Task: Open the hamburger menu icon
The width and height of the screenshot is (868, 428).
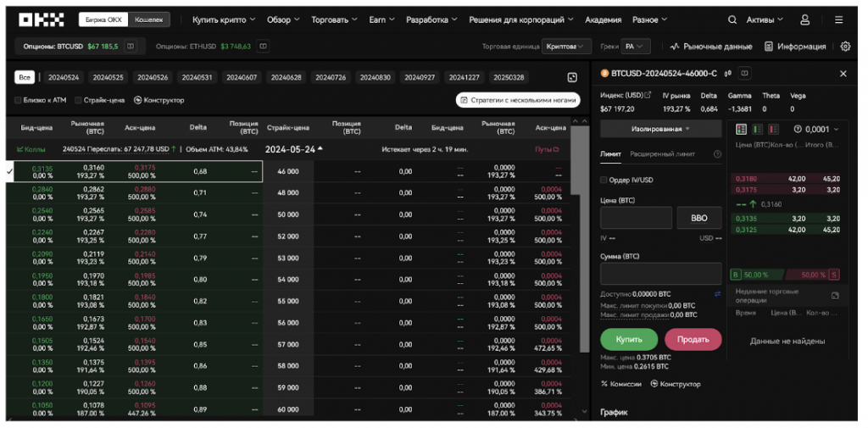Action: pyautogui.click(x=838, y=19)
